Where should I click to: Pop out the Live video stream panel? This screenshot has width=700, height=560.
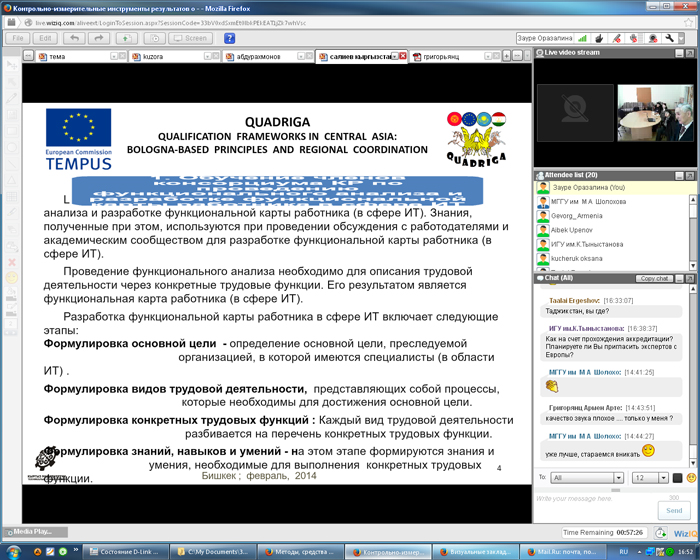click(x=690, y=53)
